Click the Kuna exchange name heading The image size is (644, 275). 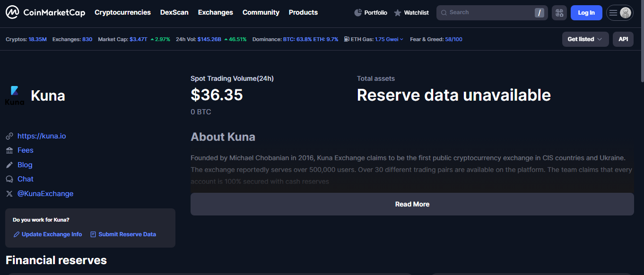(48, 95)
